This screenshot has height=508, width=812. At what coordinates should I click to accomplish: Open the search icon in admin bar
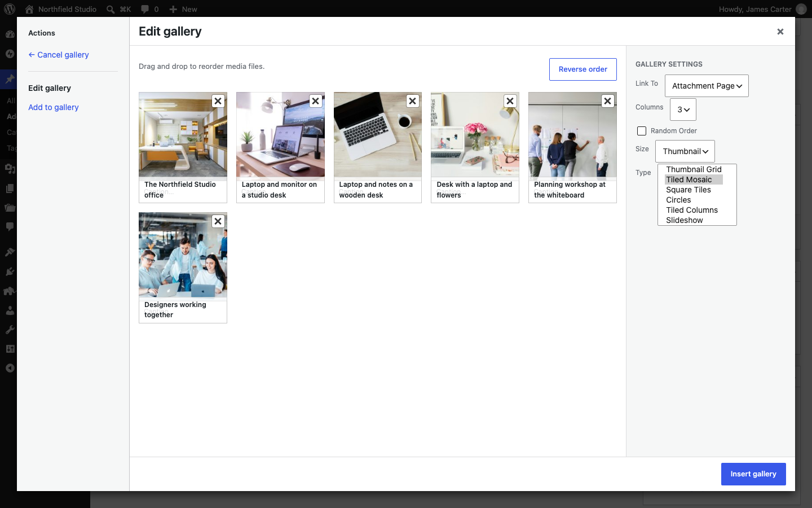tap(111, 9)
